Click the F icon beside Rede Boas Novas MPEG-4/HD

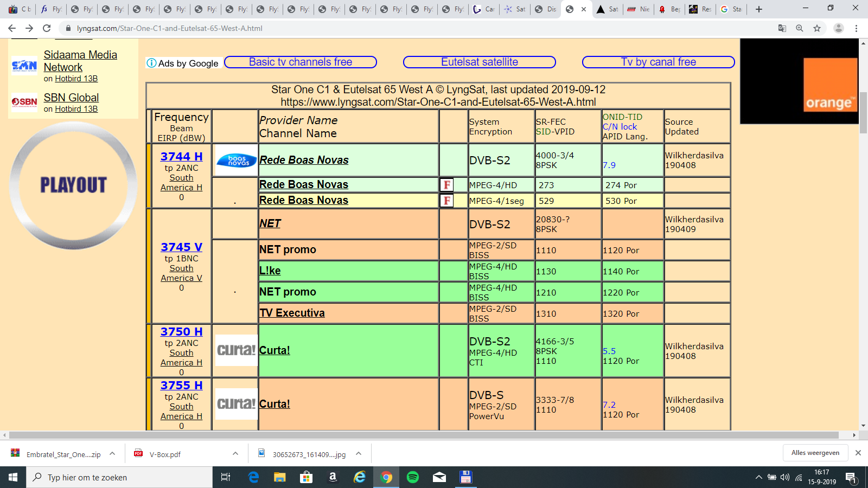pos(446,185)
